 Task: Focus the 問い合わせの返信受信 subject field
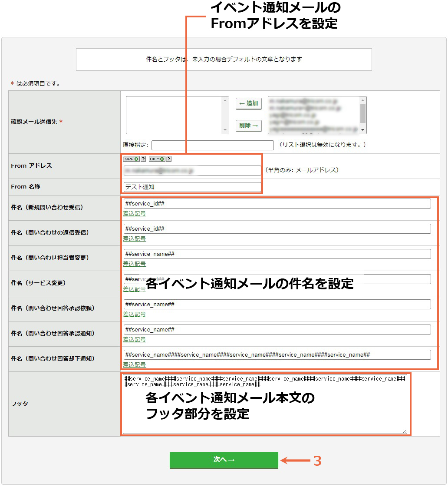(x=277, y=229)
